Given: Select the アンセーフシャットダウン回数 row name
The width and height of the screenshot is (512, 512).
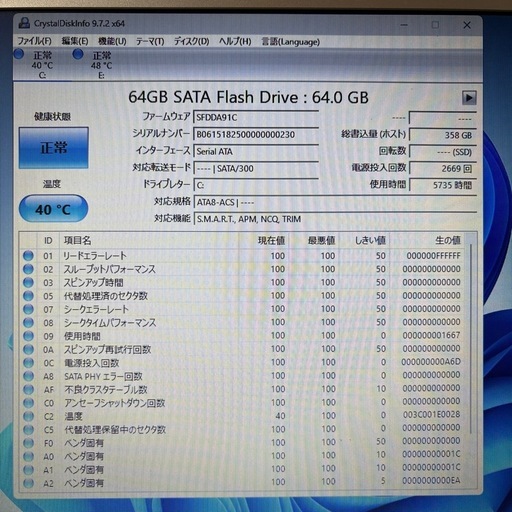Looking at the screenshot, I should (x=115, y=403).
